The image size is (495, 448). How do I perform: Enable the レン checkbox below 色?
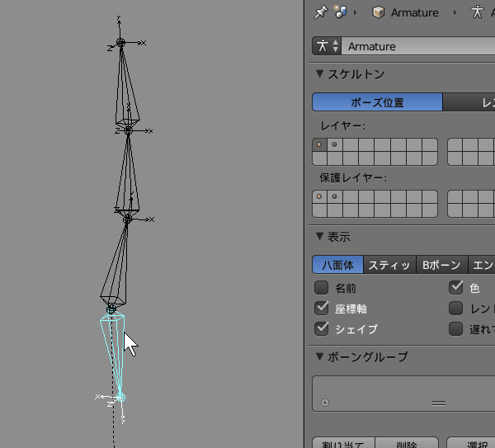click(456, 308)
